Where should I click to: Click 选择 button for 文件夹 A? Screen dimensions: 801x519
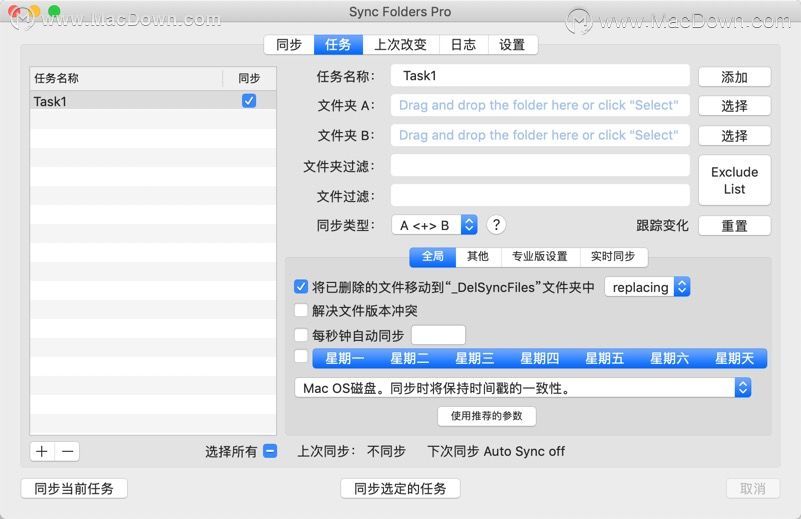pyautogui.click(x=734, y=106)
